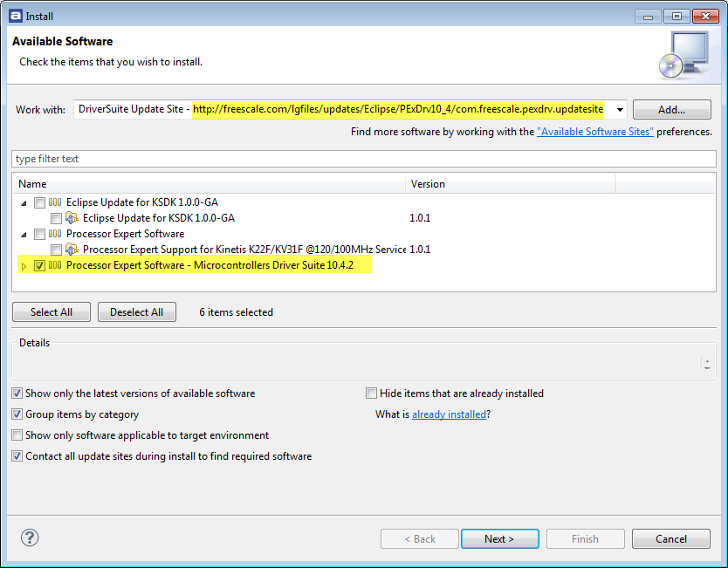Click feature icon of Eclipse Update child item

[72, 218]
